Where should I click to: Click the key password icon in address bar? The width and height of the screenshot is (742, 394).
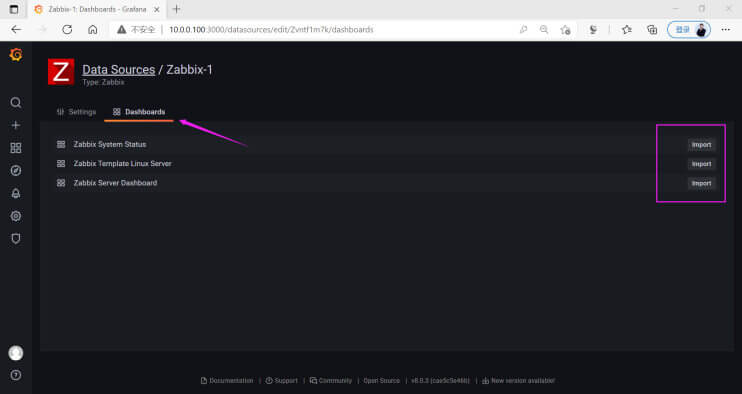(x=523, y=29)
